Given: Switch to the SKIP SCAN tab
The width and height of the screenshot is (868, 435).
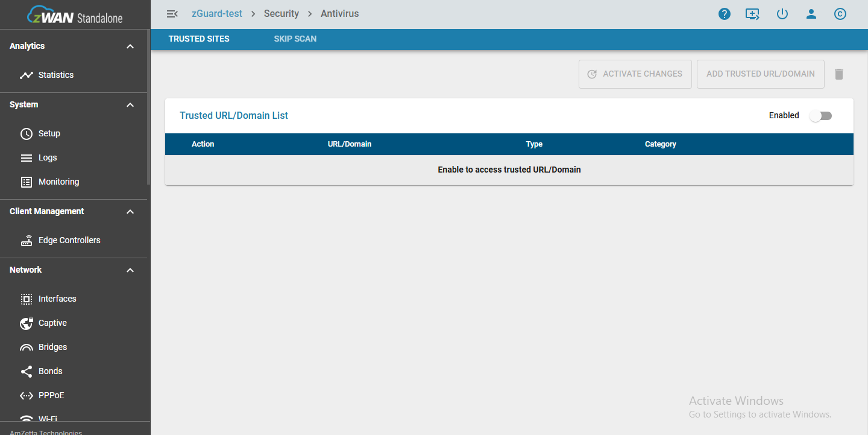Looking at the screenshot, I should [295, 39].
